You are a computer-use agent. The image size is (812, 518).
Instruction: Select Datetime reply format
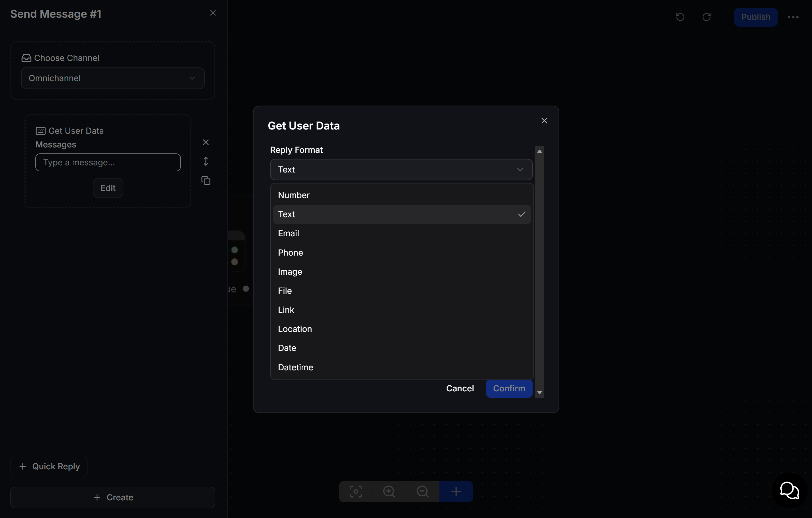(402, 367)
